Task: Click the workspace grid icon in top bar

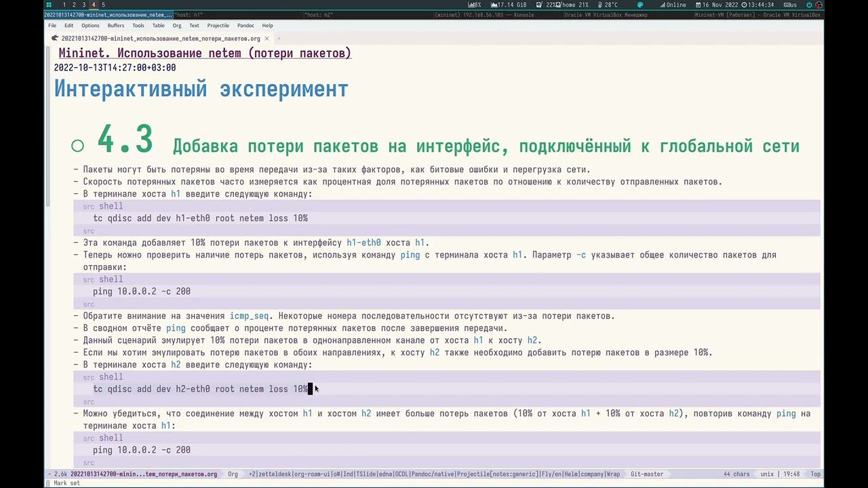Action: click(x=49, y=5)
